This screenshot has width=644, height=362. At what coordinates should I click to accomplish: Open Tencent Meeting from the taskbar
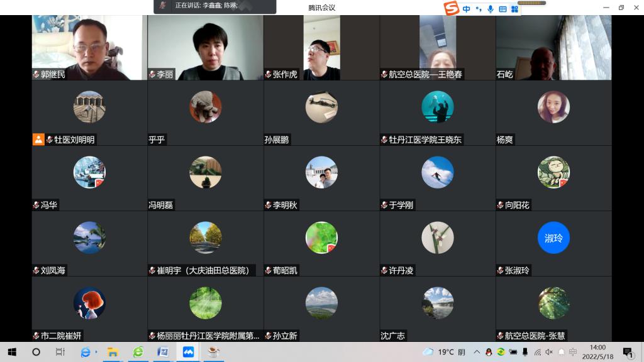[187, 352]
